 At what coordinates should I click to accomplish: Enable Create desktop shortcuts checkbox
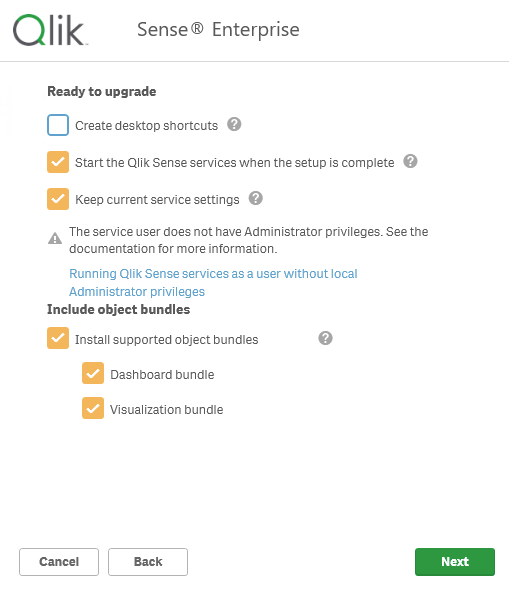pyautogui.click(x=58, y=125)
